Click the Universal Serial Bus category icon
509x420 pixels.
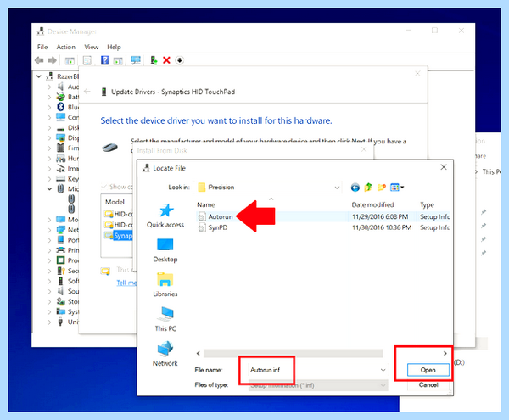tap(60, 322)
